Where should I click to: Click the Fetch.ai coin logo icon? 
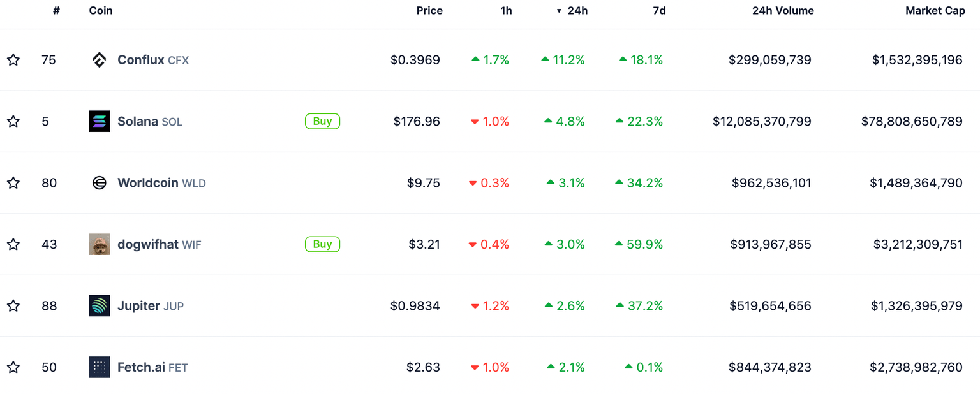pyautogui.click(x=100, y=367)
